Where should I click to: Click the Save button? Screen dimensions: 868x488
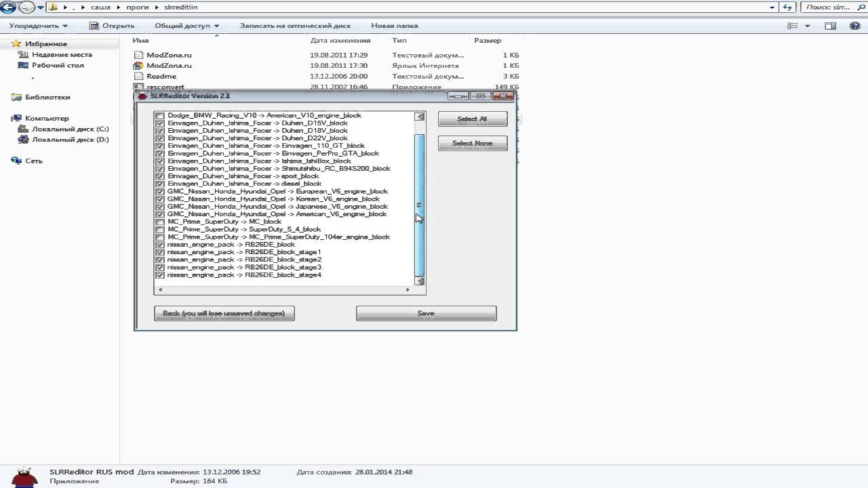pyautogui.click(x=426, y=313)
